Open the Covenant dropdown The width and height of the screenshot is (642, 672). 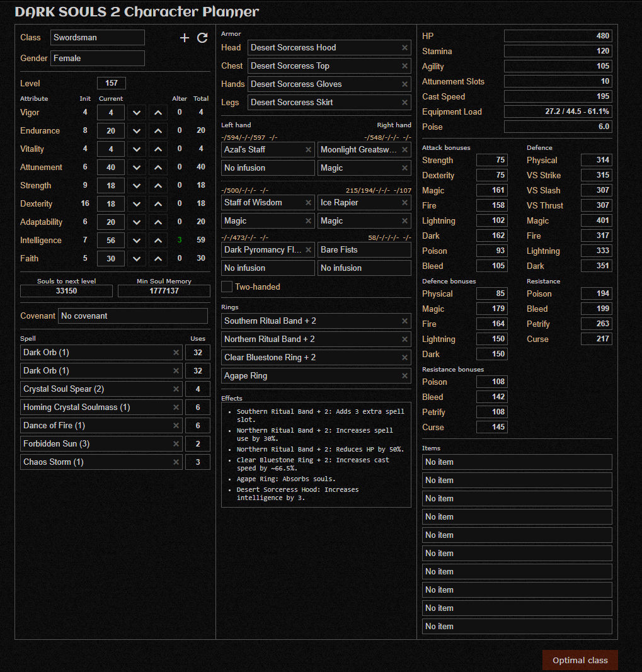click(x=133, y=316)
